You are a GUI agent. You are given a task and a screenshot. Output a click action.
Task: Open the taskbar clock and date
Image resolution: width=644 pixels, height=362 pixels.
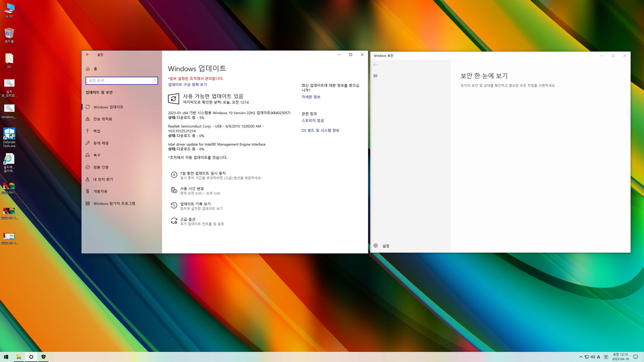click(x=620, y=357)
